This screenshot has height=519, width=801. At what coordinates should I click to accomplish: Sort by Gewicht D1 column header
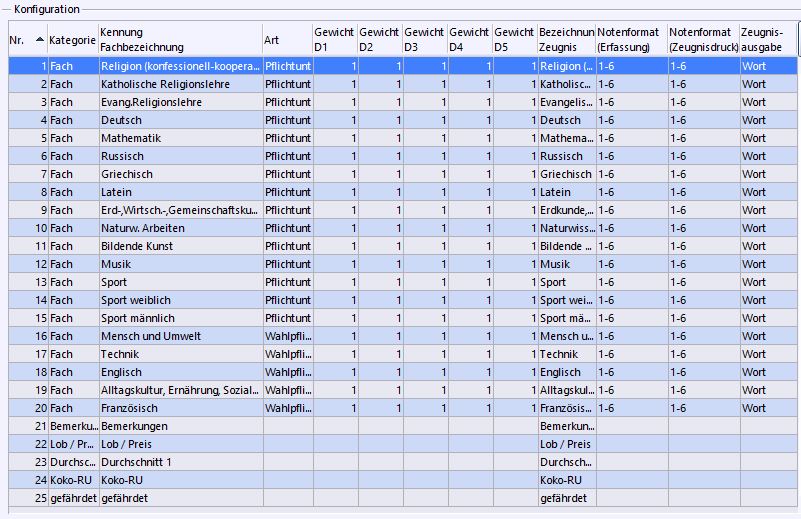(x=333, y=40)
